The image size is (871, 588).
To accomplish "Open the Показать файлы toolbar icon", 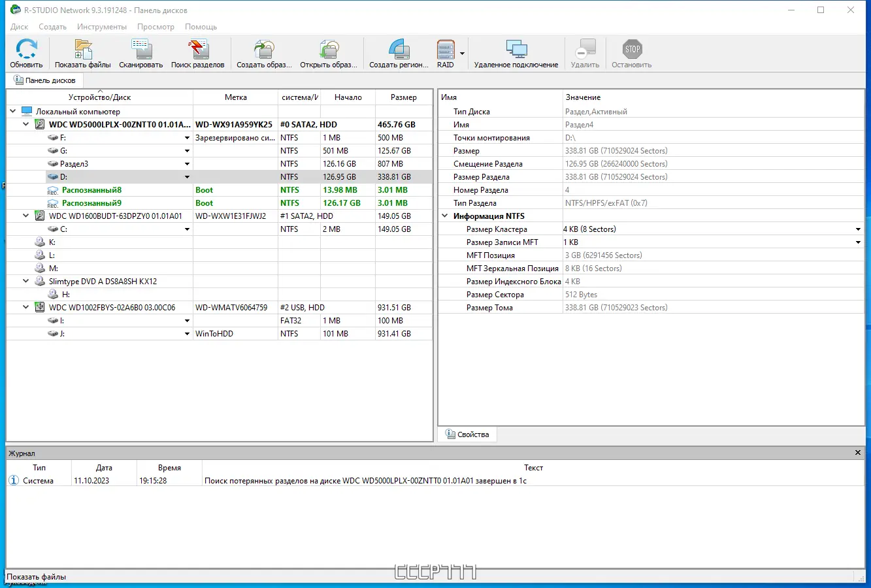I will (83, 50).
